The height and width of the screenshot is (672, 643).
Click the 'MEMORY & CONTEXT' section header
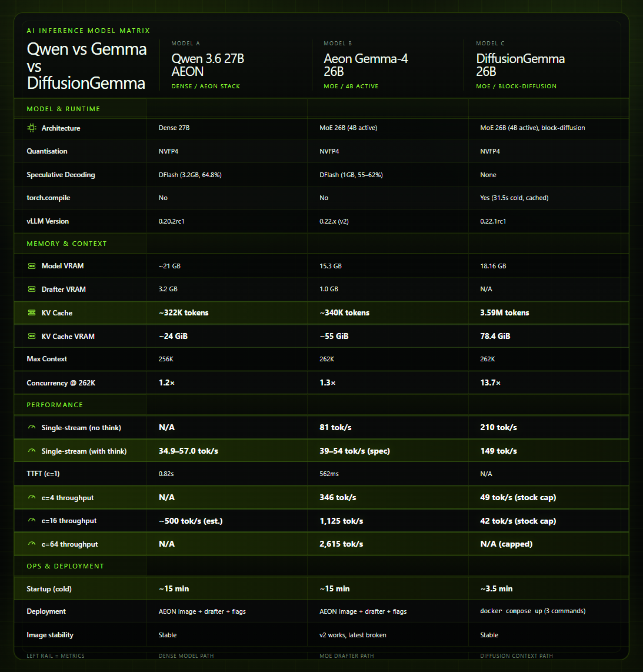(67, 244)
